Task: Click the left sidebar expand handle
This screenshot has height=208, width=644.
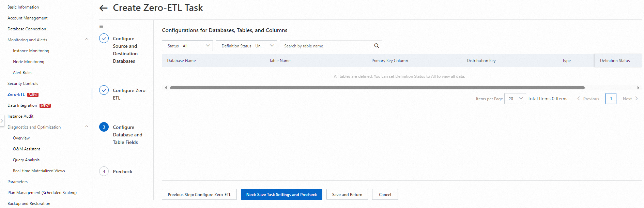Action: pyautogui.click(x=2, y=121)
